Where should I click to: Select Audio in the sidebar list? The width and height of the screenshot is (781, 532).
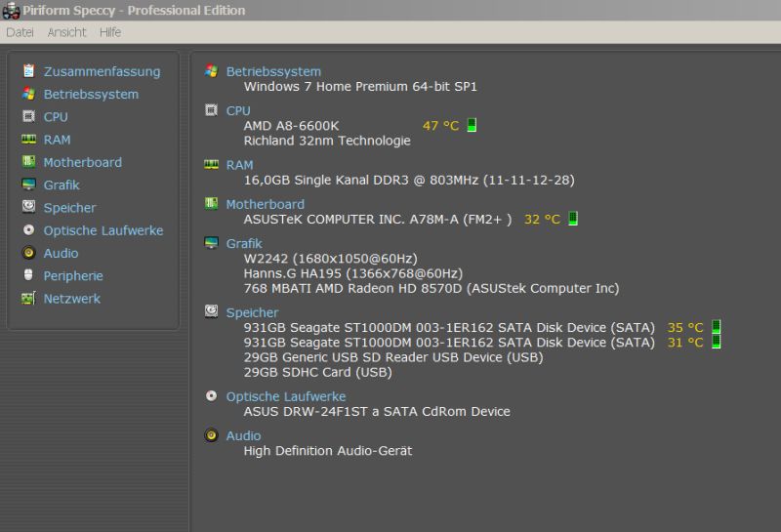coord(61,253)
